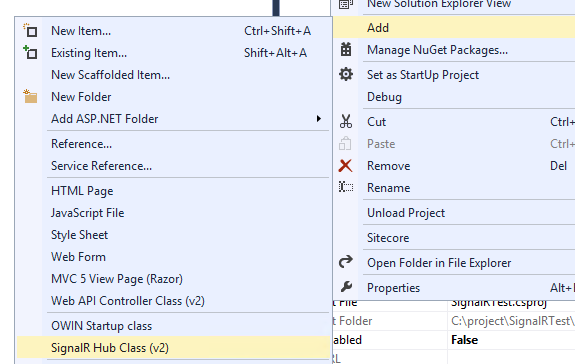This screenshot has width=575, height=364.
Task: Expand the Add ASP.NET Folder submenu arrow
Action: (x=319, y=118)
